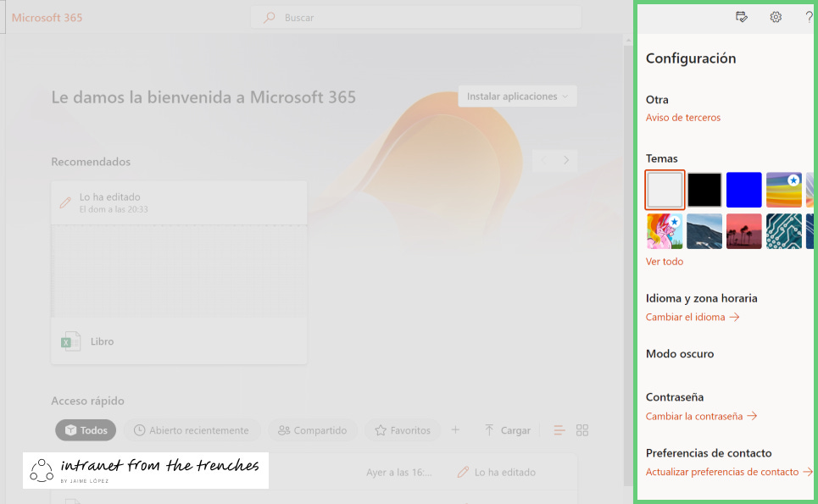Click the Cargar upload button
Screen dimensions: 818x504
coord(508,430)
